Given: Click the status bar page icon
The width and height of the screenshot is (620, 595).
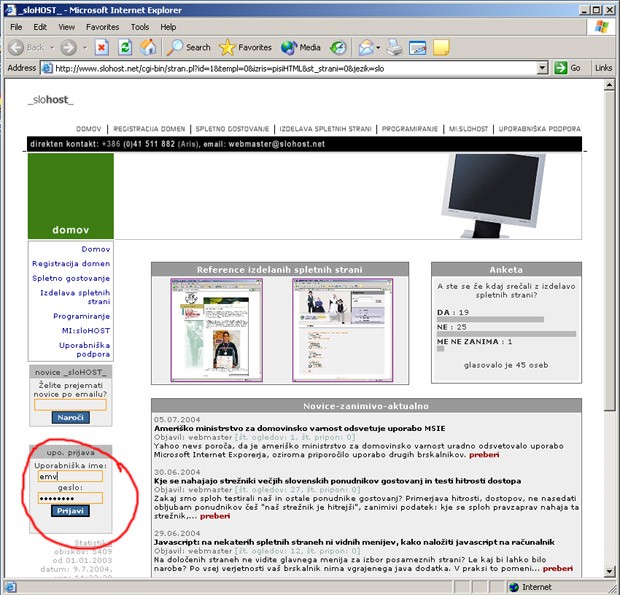Looking at the screenshot, I should [x=10, y=587].
